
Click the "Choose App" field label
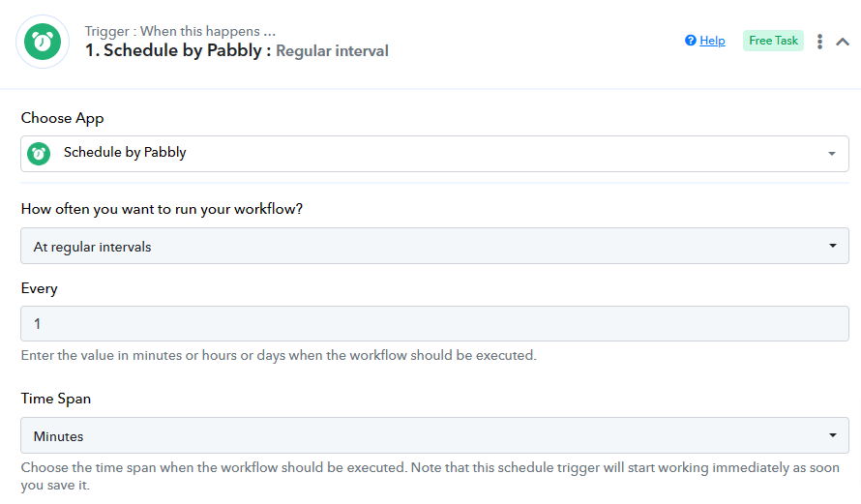[63, 118]
